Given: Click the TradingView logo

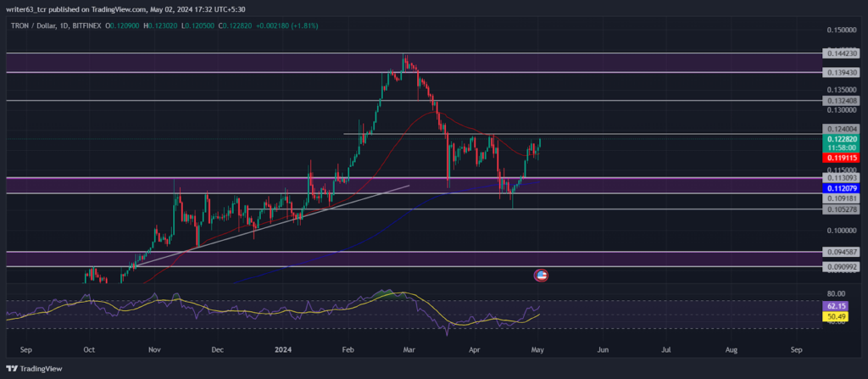Looking at the screenshot, I should point(34,369).
